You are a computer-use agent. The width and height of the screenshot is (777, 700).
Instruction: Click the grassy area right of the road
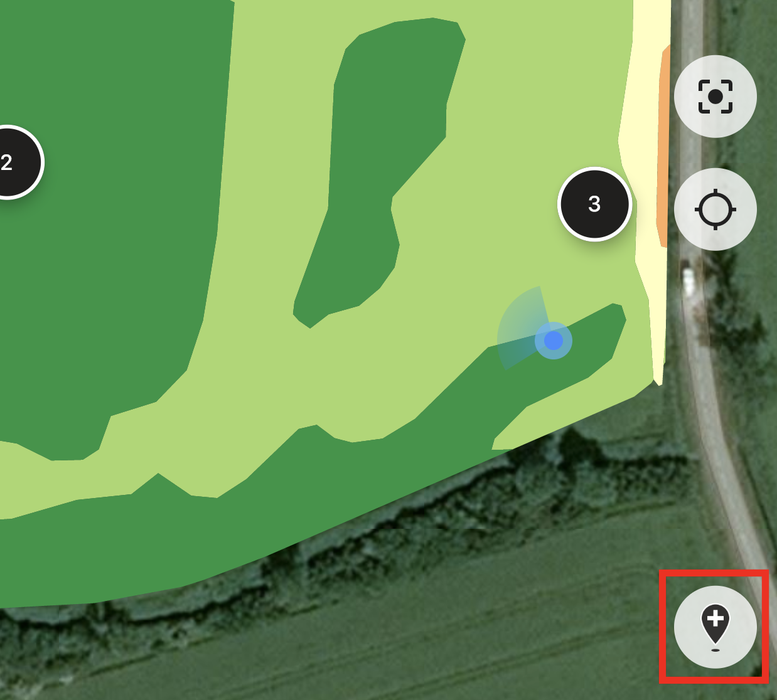(747, 376)
